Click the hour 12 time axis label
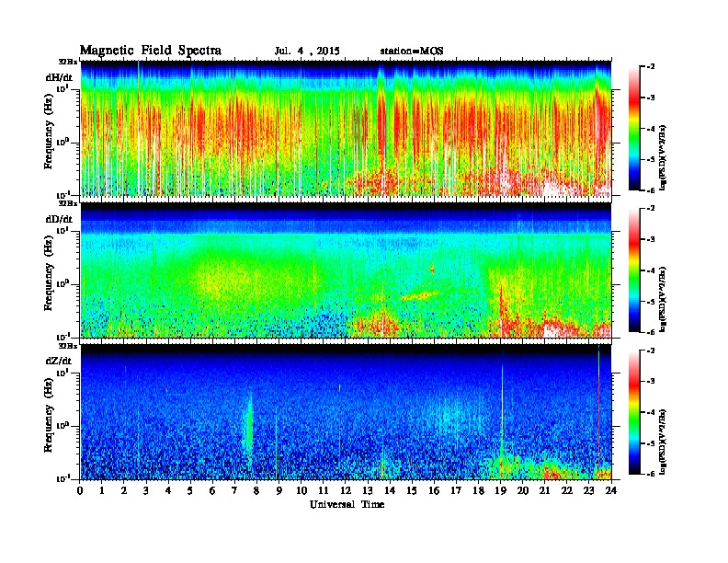The width and height of the screenshot is (728, 563). 345,490
